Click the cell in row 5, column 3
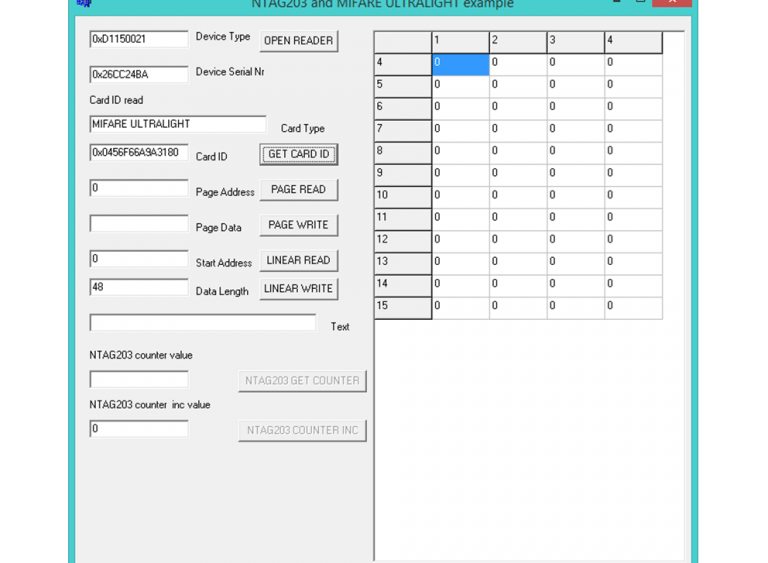This screenshot has height=563, width=768. coord(576,86)
